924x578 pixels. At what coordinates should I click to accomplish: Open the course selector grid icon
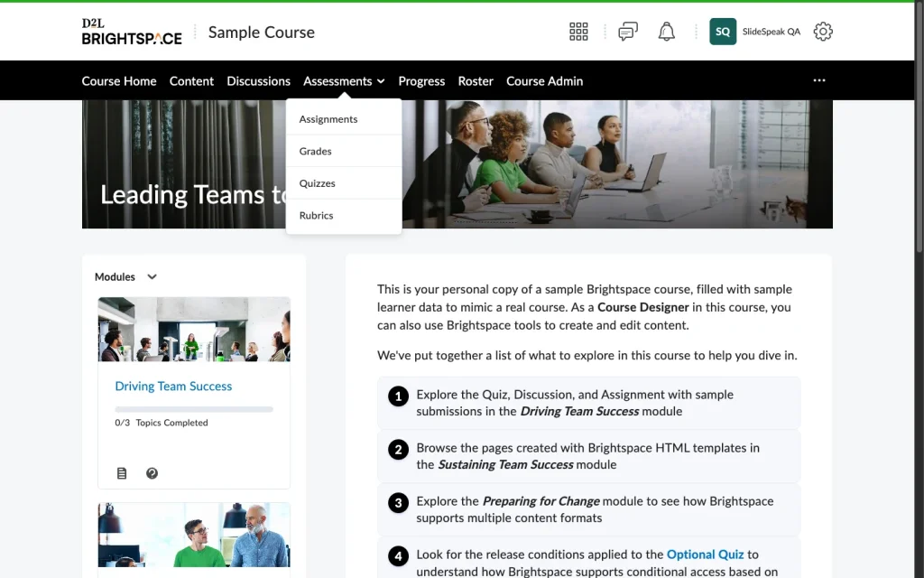coord(578,32)
